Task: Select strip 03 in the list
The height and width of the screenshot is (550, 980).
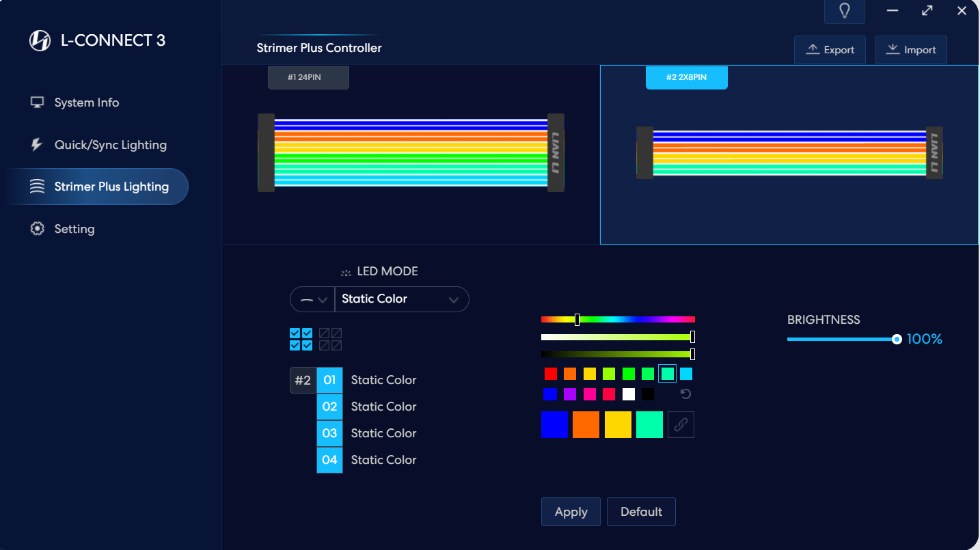Action: click(x=329, y=433)
